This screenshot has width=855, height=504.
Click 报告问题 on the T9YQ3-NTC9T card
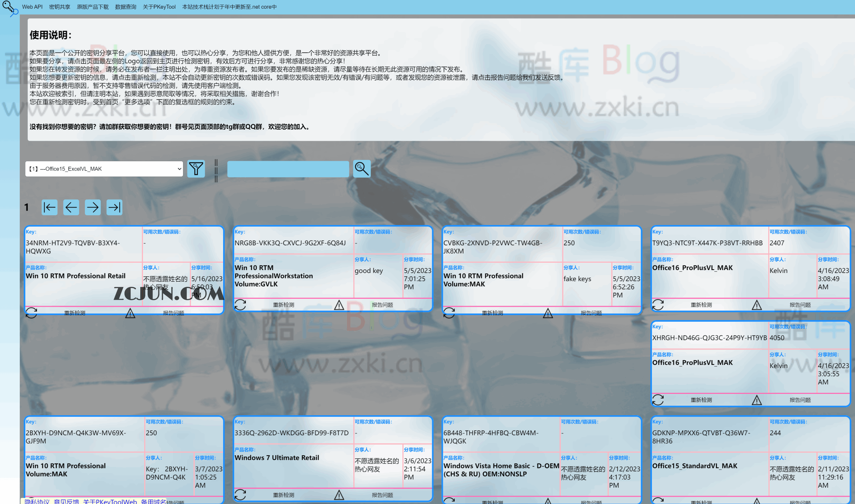tap(800, 305)
